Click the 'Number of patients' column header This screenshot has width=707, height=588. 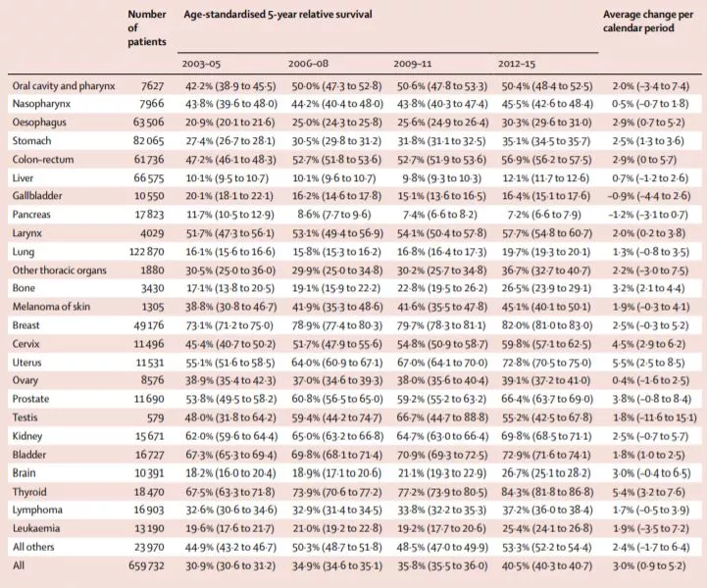[x=149, y=29]
